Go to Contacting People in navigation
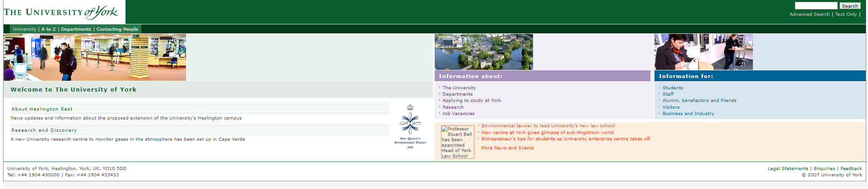Screen dimensions: 868x189 tap(117, 29)
